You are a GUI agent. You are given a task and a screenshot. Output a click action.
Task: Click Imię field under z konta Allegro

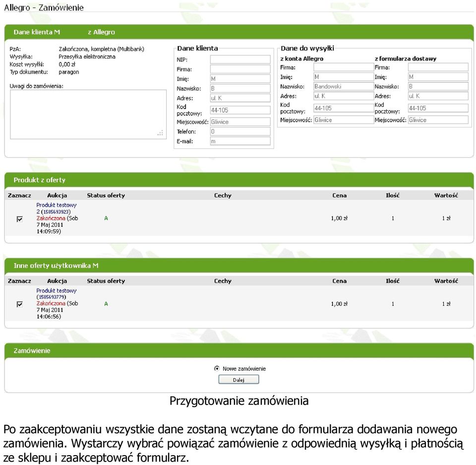[x=344, y=76]
